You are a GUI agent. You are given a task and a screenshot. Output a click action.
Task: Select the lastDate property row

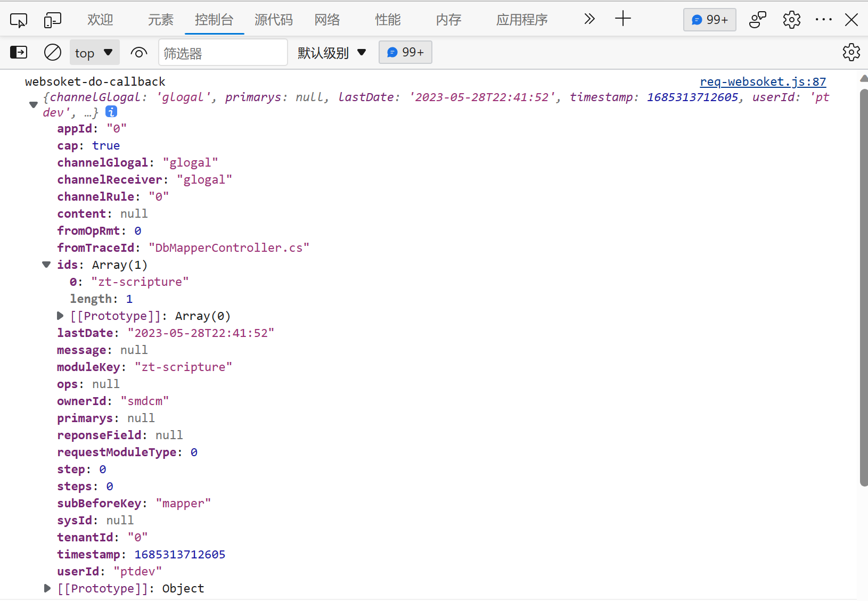coord(166,333)
